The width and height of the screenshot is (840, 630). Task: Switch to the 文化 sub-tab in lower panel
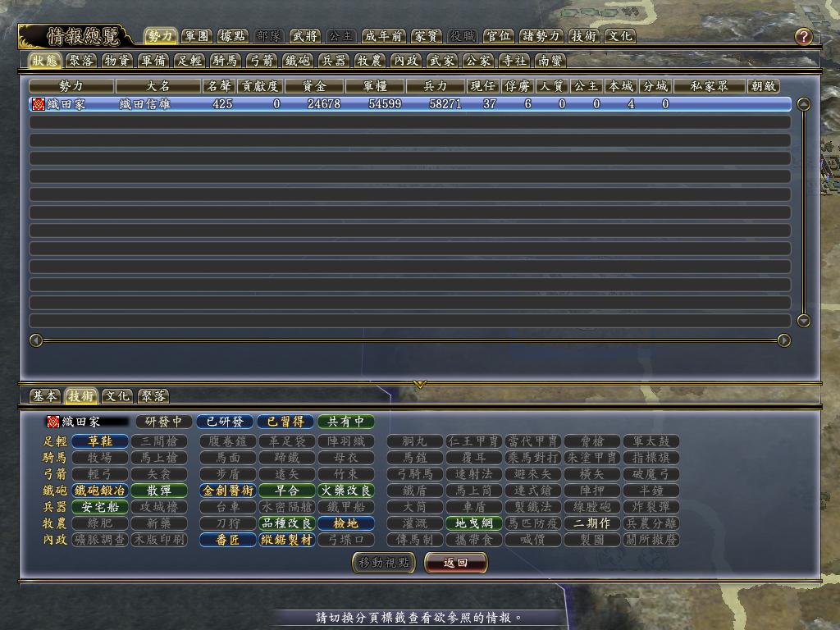tap(117, 396)
